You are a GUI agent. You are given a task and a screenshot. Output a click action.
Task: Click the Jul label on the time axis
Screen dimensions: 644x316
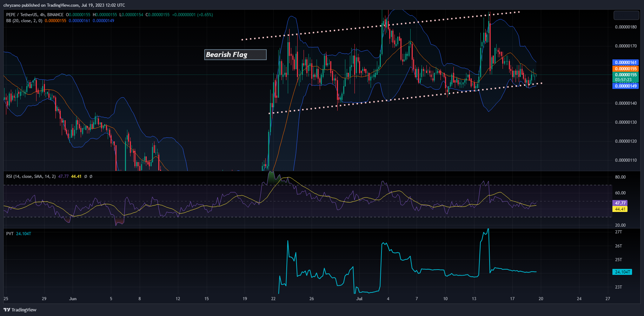(x=359, y=299)
